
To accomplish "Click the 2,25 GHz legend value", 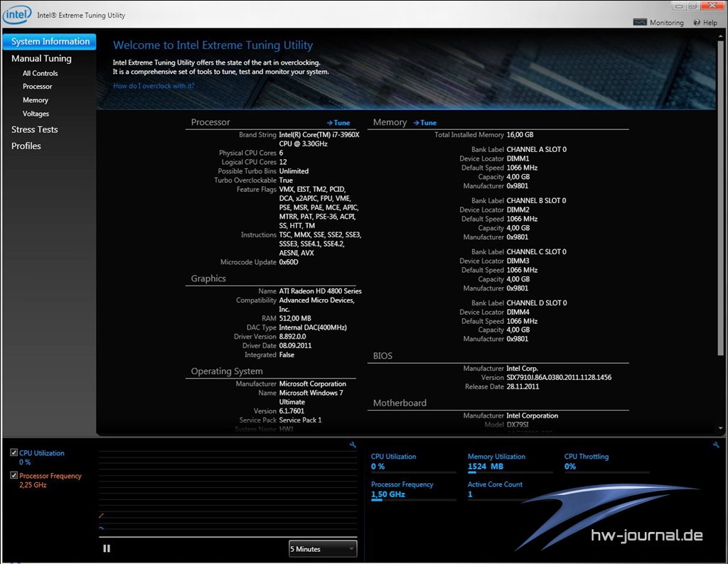I will [33, 485].
